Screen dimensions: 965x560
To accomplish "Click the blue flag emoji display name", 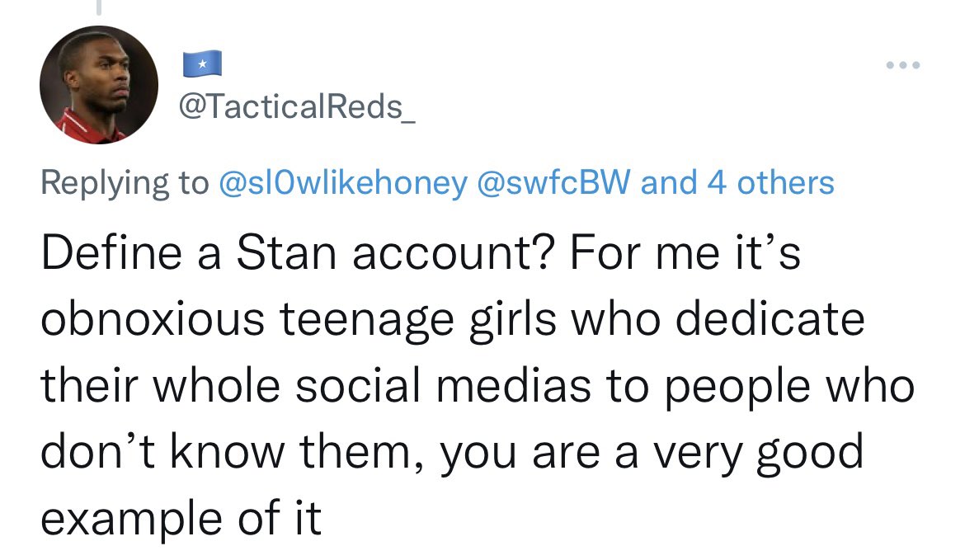I will pyautogui.click(x=202, y=64).
